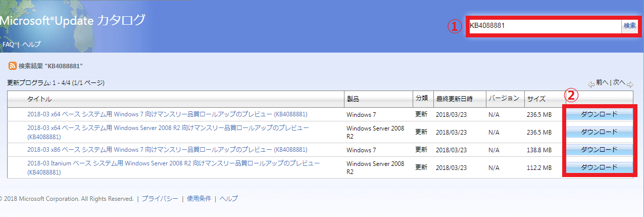Open the x64 Windows 7 update title link
Viewport: 644px width, 217px height.
[167, 114]
